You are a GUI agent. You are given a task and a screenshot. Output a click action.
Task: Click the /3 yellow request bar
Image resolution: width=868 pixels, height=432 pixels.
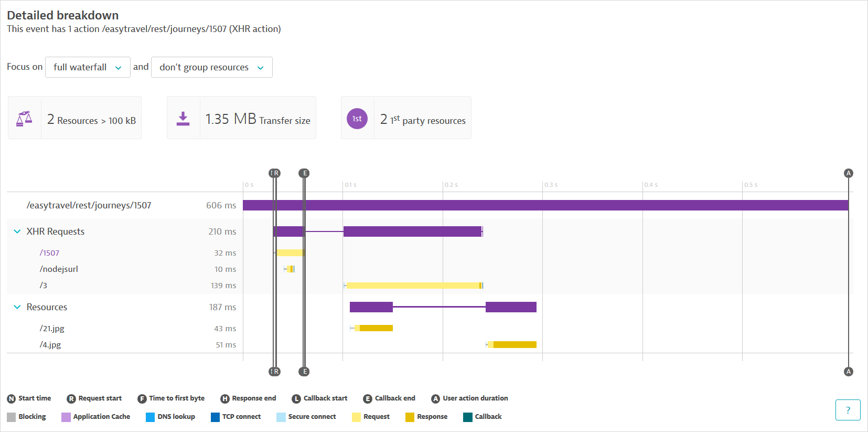point(413,286)
